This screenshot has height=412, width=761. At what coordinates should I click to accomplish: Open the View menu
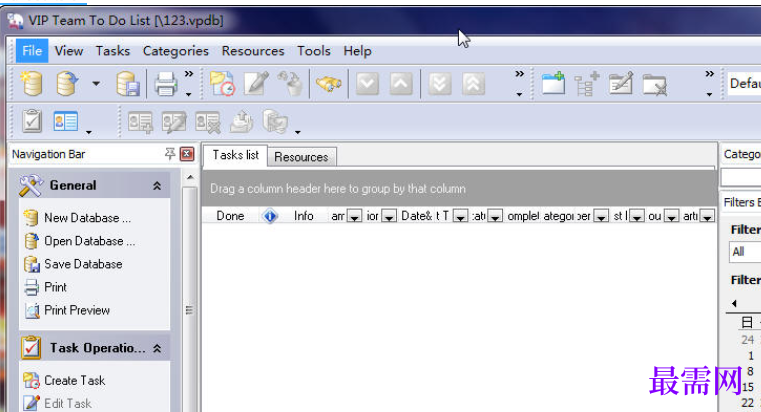pos(68,50)
